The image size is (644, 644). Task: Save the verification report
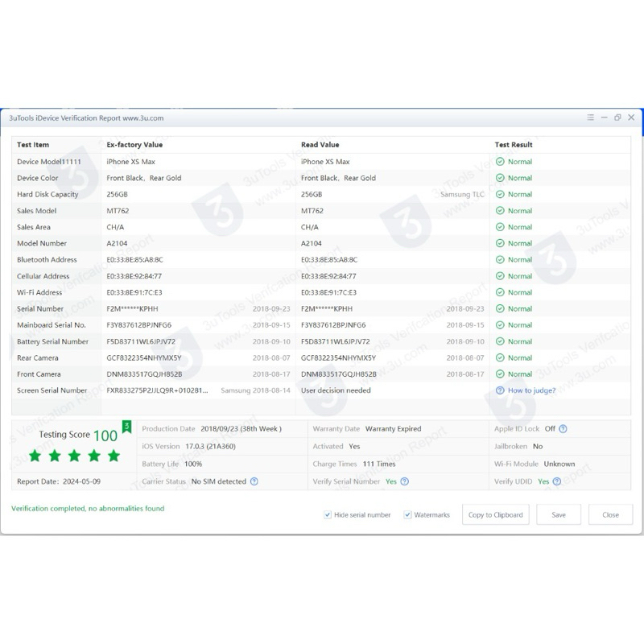(x=559, y=515)
